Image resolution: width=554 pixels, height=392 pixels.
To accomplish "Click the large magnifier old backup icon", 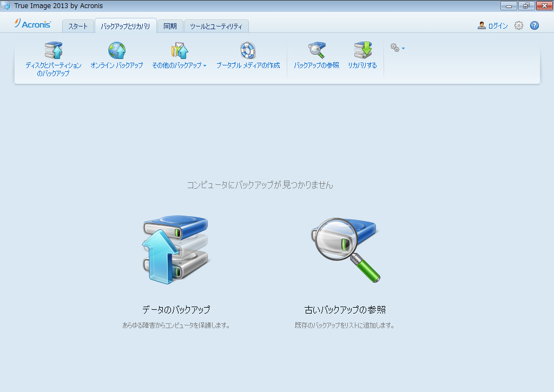I will tap(346, 249).
